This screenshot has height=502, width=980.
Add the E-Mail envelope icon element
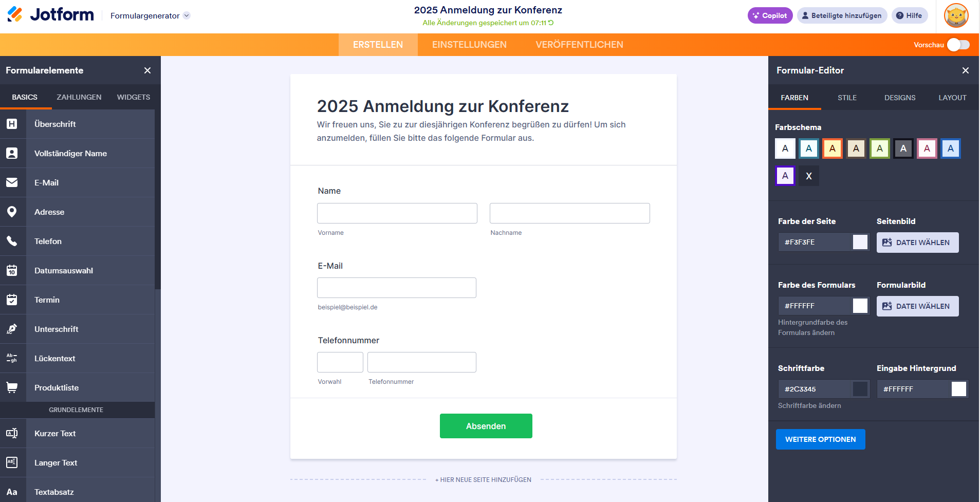tap(12, 182)
